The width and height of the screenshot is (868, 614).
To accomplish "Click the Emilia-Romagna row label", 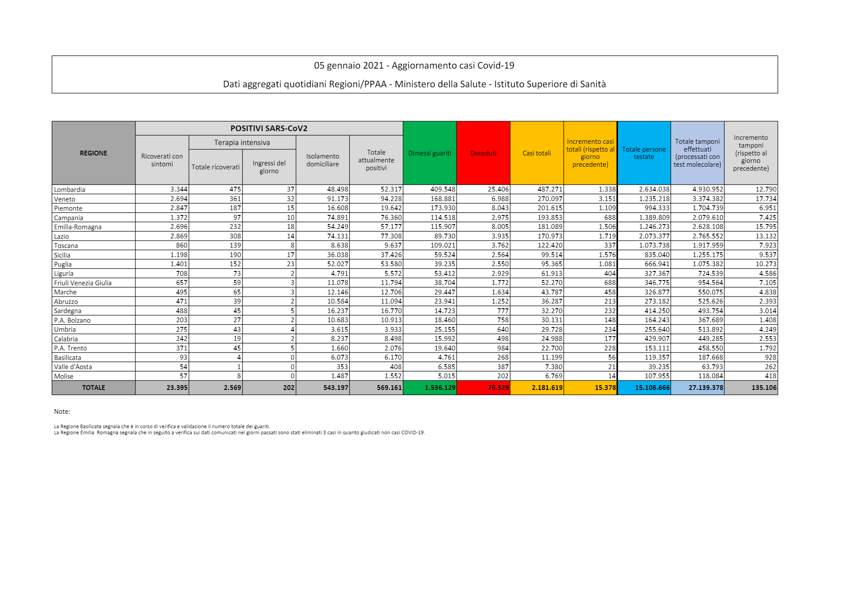I will (78, 227).
